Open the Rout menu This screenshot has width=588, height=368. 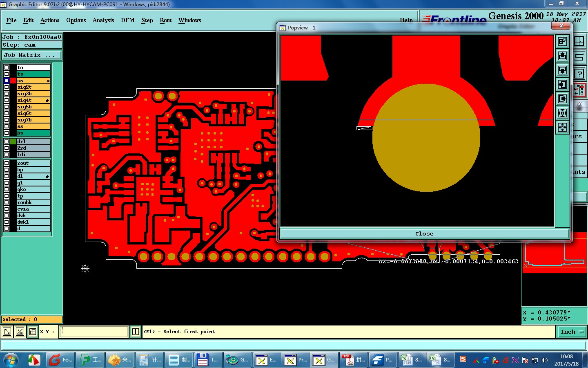tap(166, 20)
